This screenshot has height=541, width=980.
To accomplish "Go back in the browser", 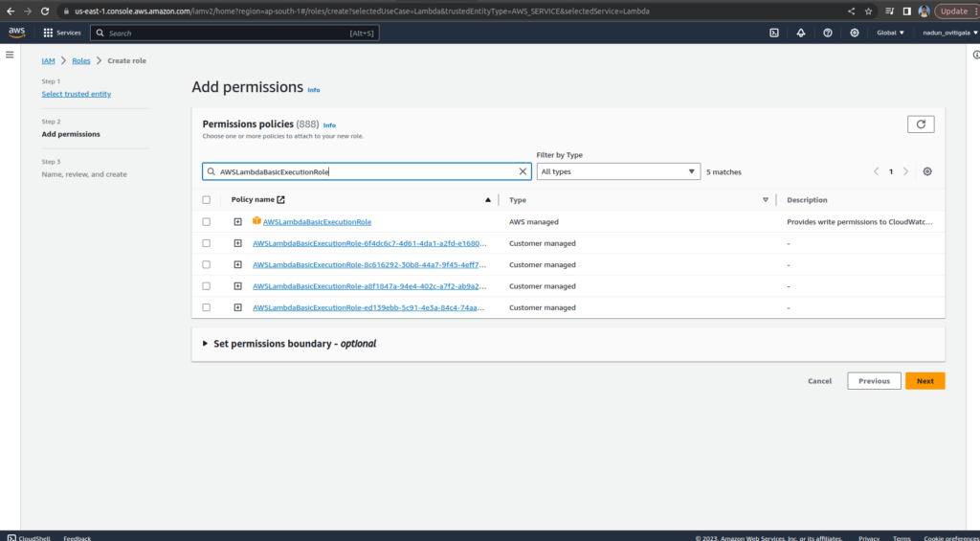I will 11,11.
